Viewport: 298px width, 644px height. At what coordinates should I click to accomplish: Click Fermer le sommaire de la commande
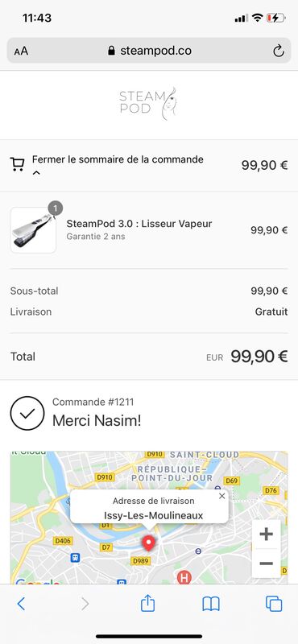(x=118, y=159)
